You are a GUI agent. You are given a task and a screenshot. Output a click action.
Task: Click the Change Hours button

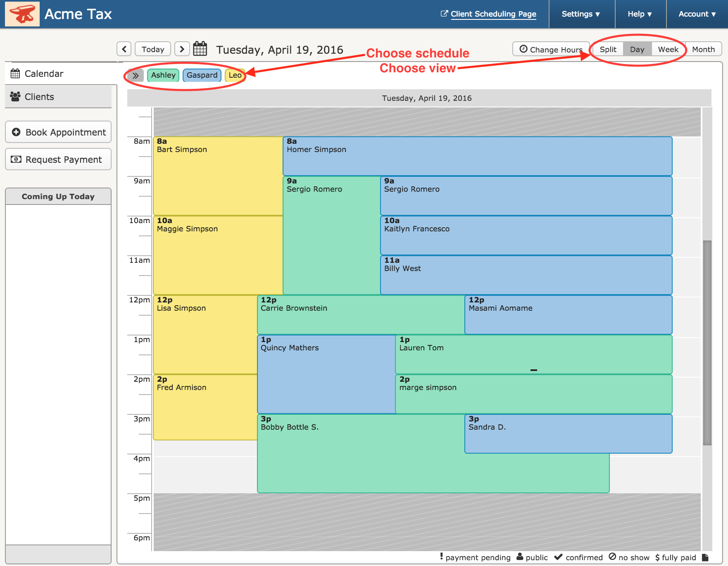pyautogui.click(x=551, y=49)
